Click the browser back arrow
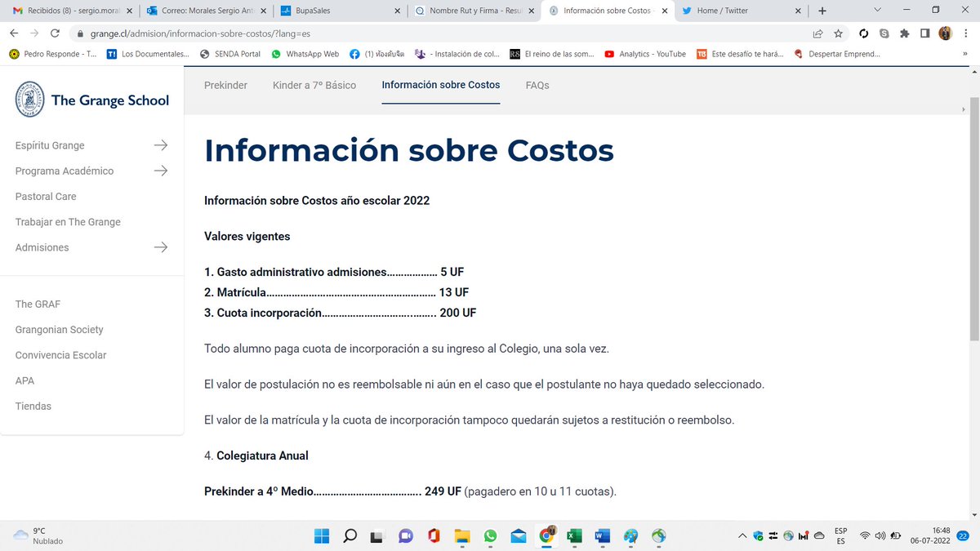This screenshot has height=551, width=980. (14, 33)
